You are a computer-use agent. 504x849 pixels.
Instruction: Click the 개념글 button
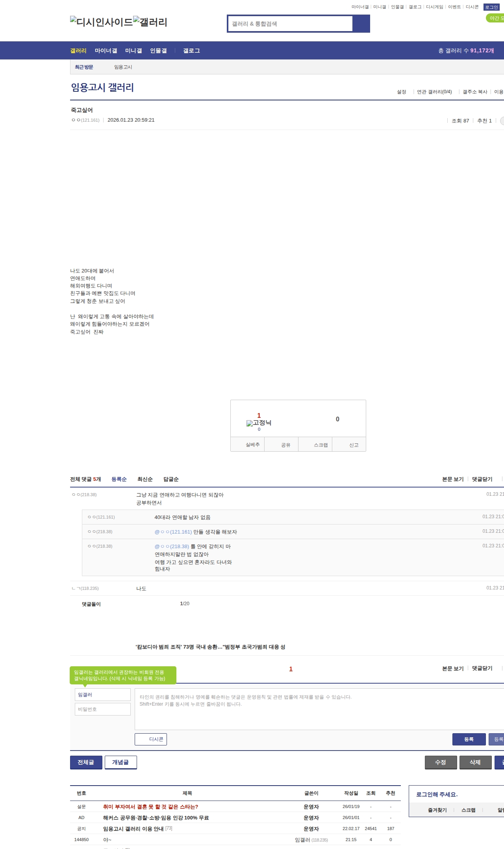(x=120, y=762)
